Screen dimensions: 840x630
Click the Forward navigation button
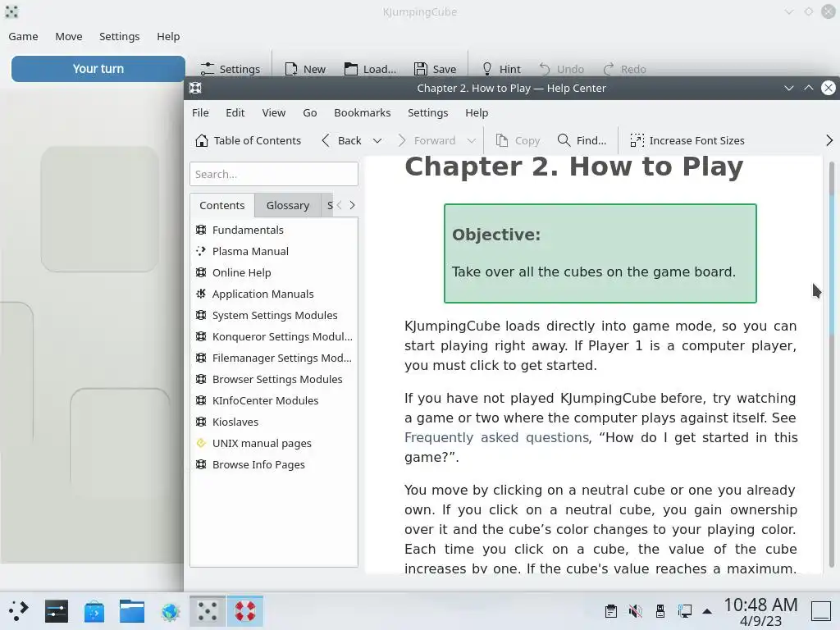tap(427, 140)
